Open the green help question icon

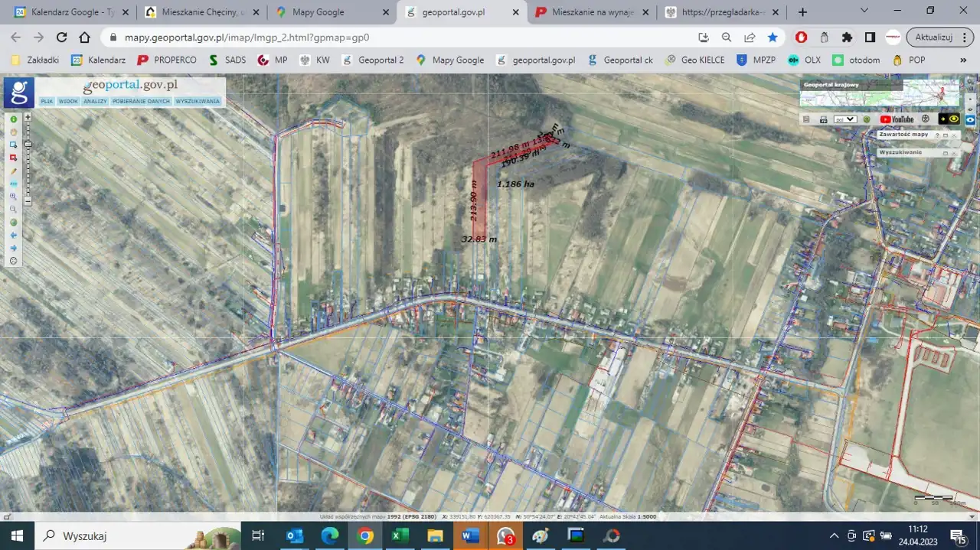pos(866,119)
